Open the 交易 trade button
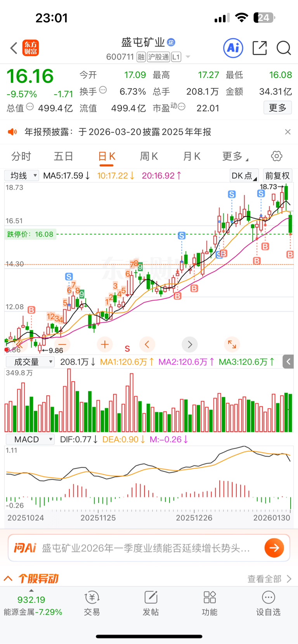Screen dimensions: 298x644 tap(92, 604)
